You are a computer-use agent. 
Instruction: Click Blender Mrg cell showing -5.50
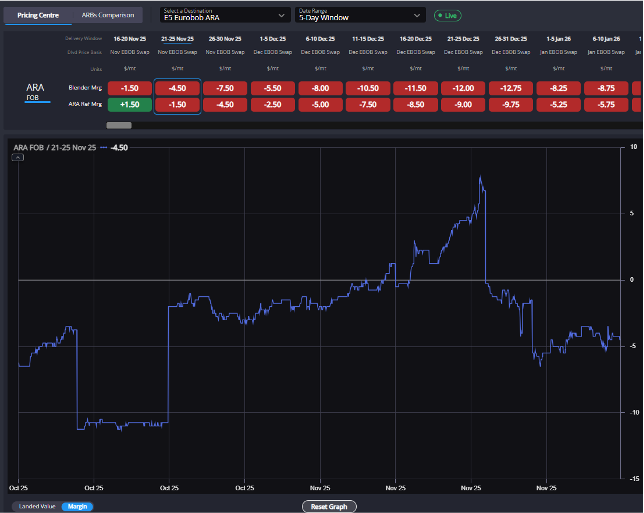(273, 88)
